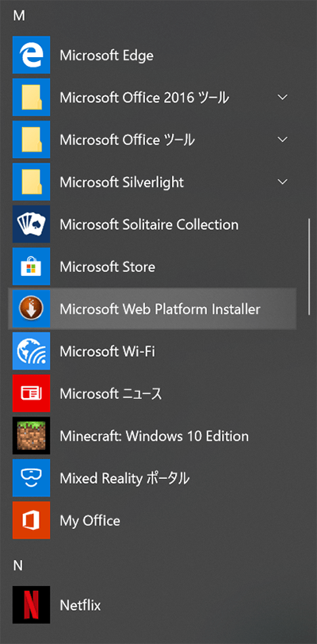Open the Microsoft Edge icon
The image size is (317, 644).
(31, 55)
